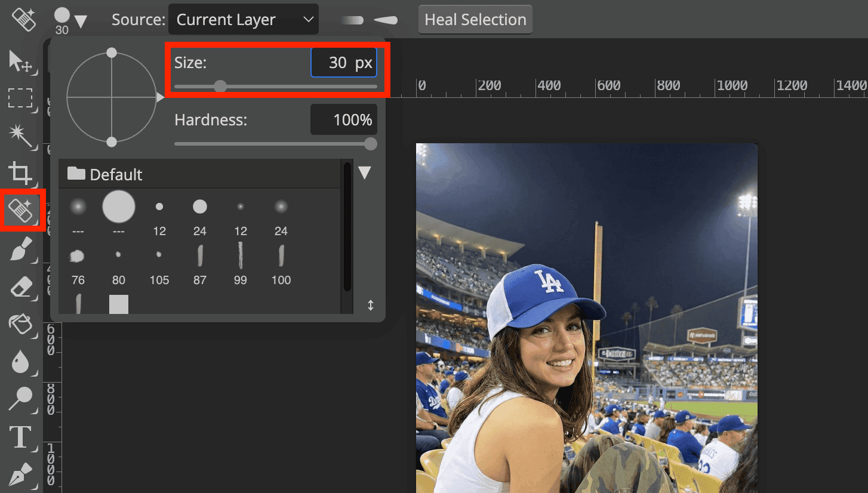Choose the soft round 12 brush
Screen dimensions: 868x493
pos(241,207)
